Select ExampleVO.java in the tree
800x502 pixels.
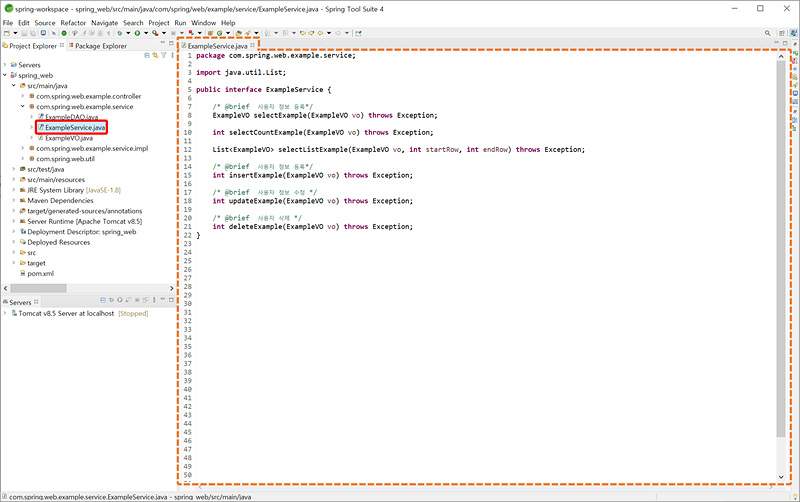(x=65, y=138)
